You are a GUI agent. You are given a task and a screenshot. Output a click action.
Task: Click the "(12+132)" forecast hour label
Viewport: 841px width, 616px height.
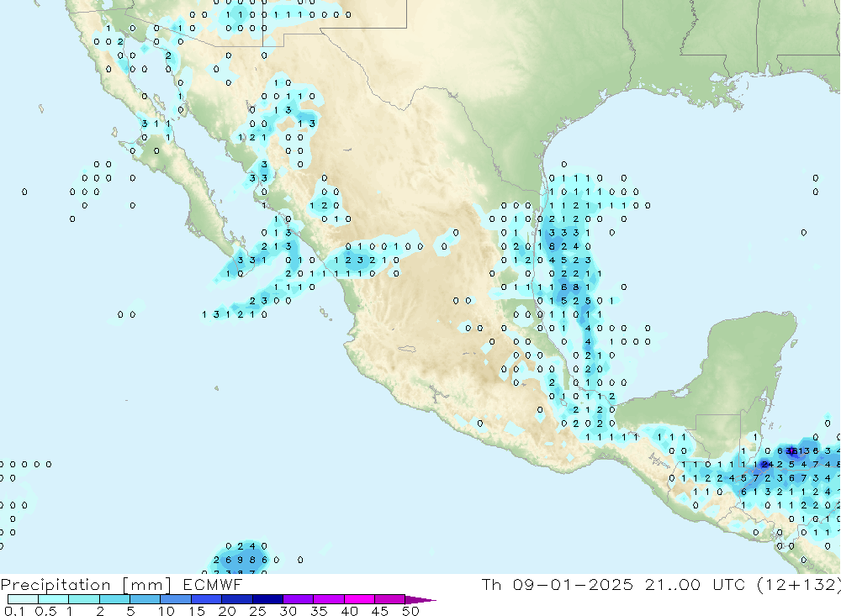(802, 585)
